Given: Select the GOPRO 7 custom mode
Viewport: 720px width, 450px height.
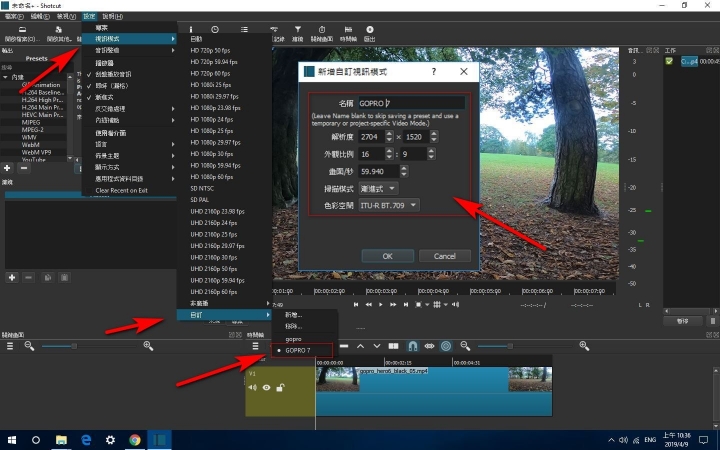Looking at the screenshot, I should [x=301, y=350].
